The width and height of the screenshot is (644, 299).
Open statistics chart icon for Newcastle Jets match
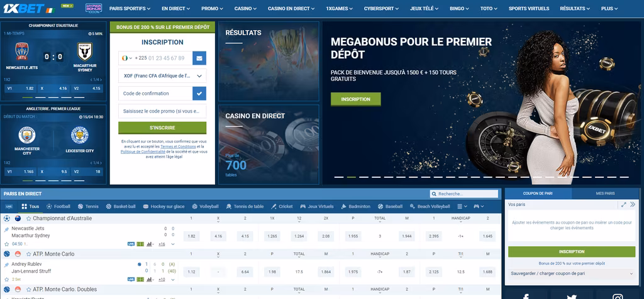[150, 244]
